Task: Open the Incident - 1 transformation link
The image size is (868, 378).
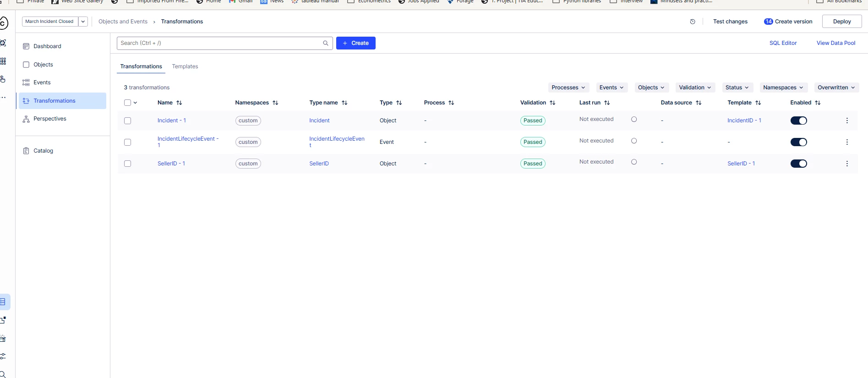Action: 172,121
